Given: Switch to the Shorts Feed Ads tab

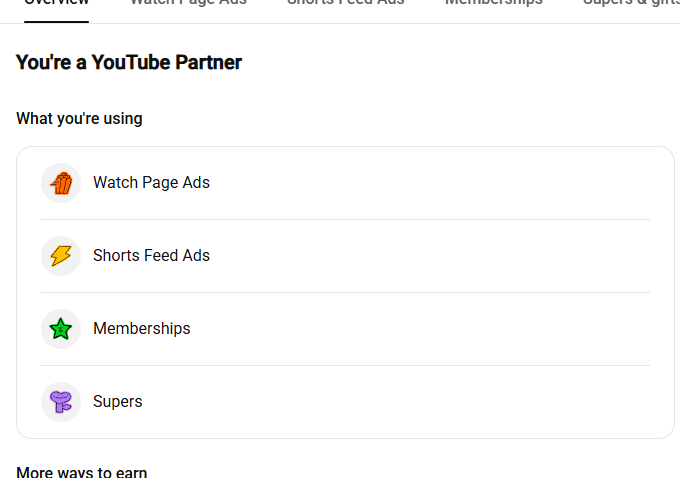Looking at the screenshot, I should (x=346, y=3).
